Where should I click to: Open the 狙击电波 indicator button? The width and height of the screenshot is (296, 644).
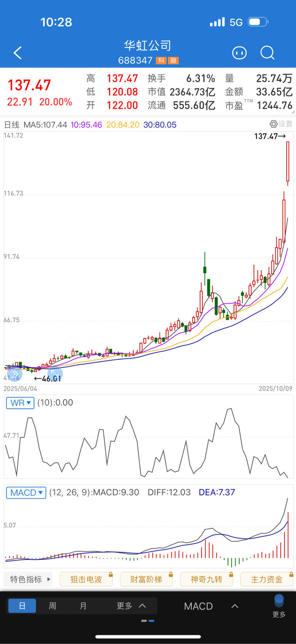pos(86,579)
